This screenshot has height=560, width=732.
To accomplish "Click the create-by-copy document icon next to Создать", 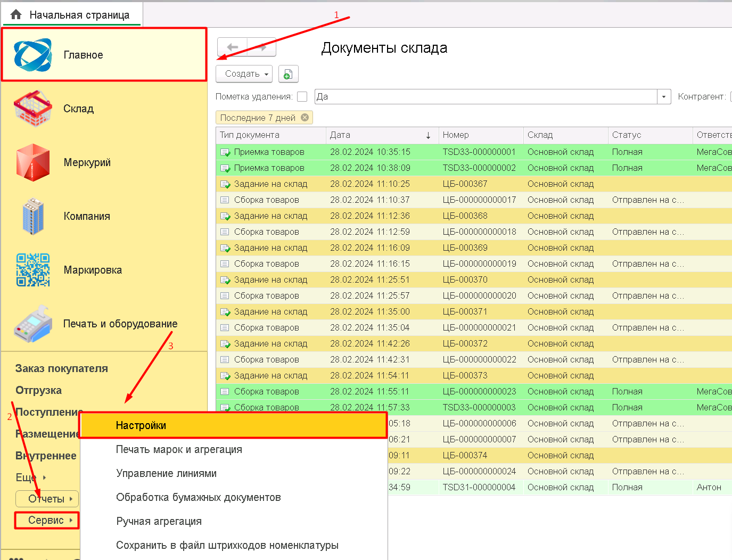I will [288, 74].
